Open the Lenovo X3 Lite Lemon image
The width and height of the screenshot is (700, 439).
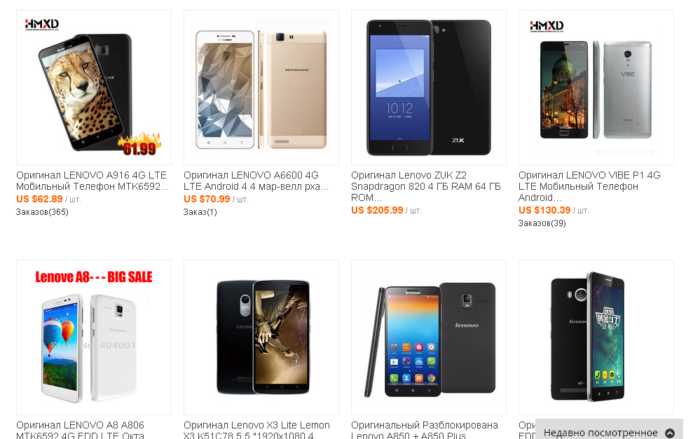coord(261,338)
